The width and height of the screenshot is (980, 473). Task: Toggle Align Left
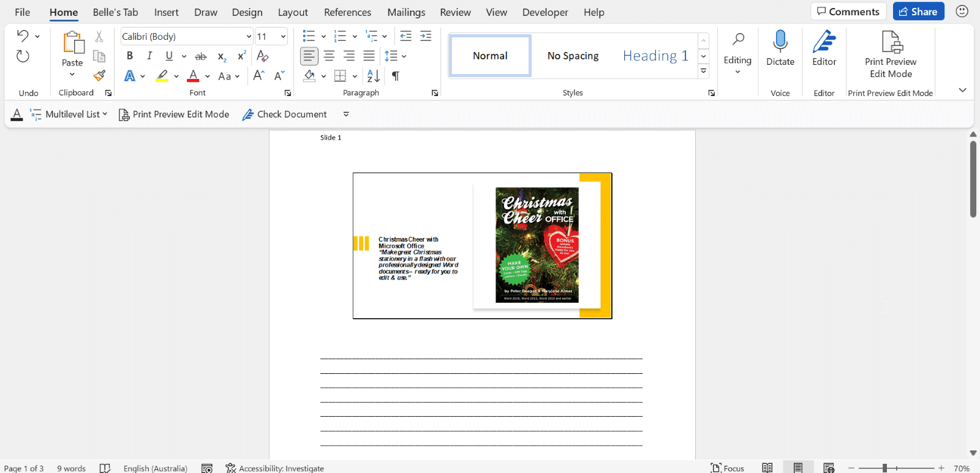click(309, 56)
